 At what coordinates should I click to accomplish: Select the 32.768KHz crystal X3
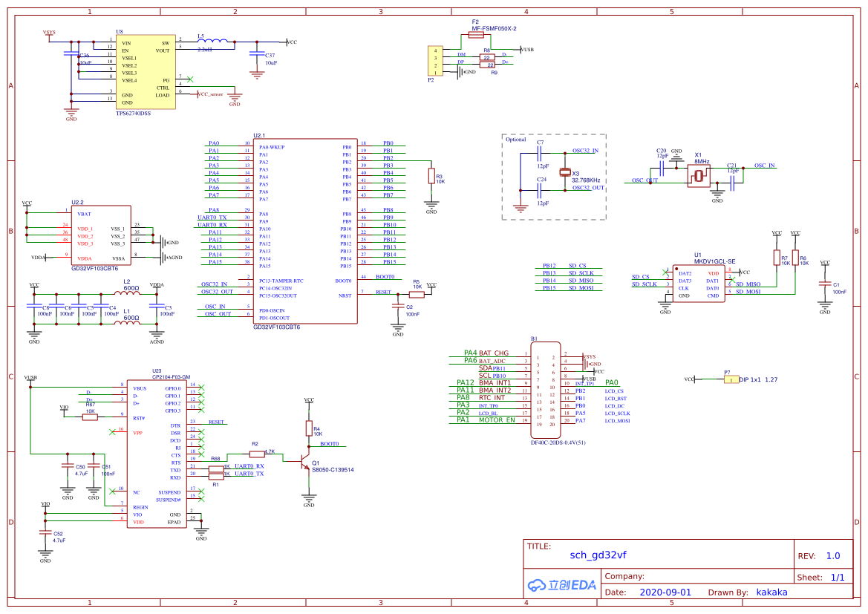(x=564, y=173)
